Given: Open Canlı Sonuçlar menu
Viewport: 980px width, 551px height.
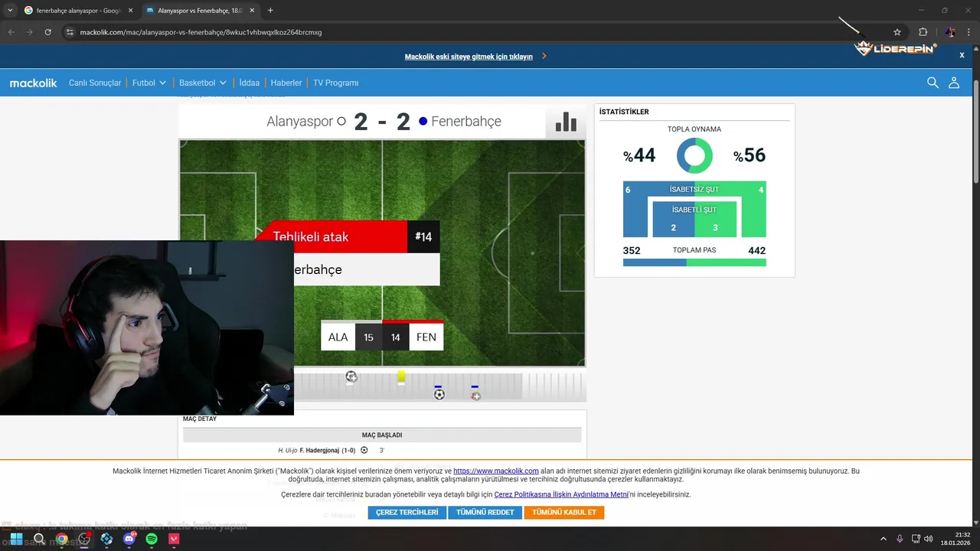Looking at the screenshot, I should tap(95, 83).
